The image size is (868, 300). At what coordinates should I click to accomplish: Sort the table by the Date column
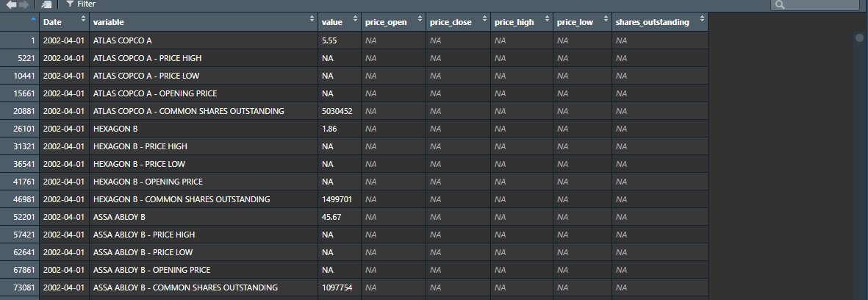pyautogui.click(x=64, y=22)
